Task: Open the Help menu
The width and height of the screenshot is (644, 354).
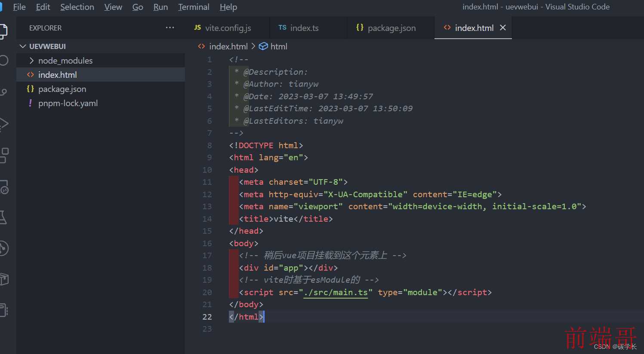Action: 228,7
